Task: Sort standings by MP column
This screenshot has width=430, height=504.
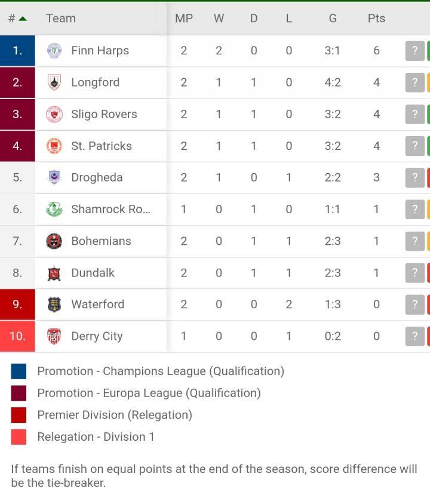Action: (x=184, y=19)
